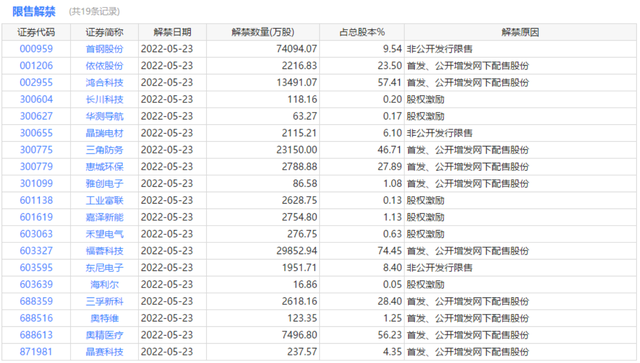This screenshot has height=363, width=640.
Task: Open stock code 300779 link
Action: (36, 167)
